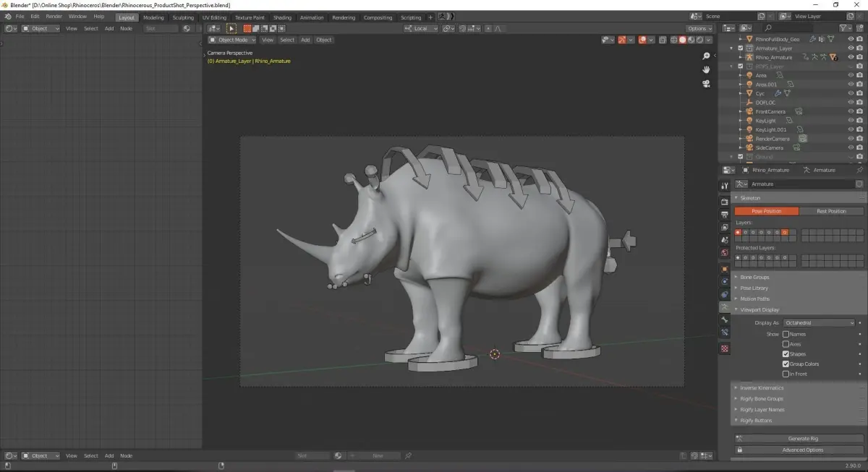Open the Object Mode dropdown in viewport
868x472 pixels.
click(x=232, y=40)
